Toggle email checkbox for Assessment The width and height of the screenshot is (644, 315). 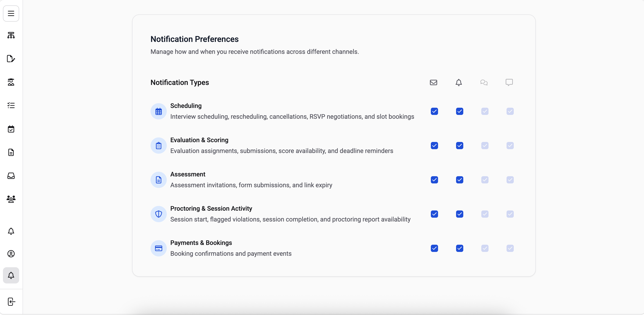[434, 180]
